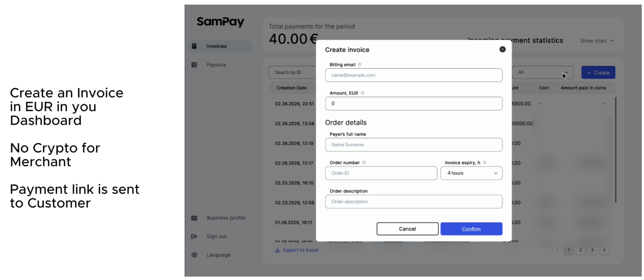Open the All status filter dropdown
This screenshot has width=644, height=280.
[543, 72]
